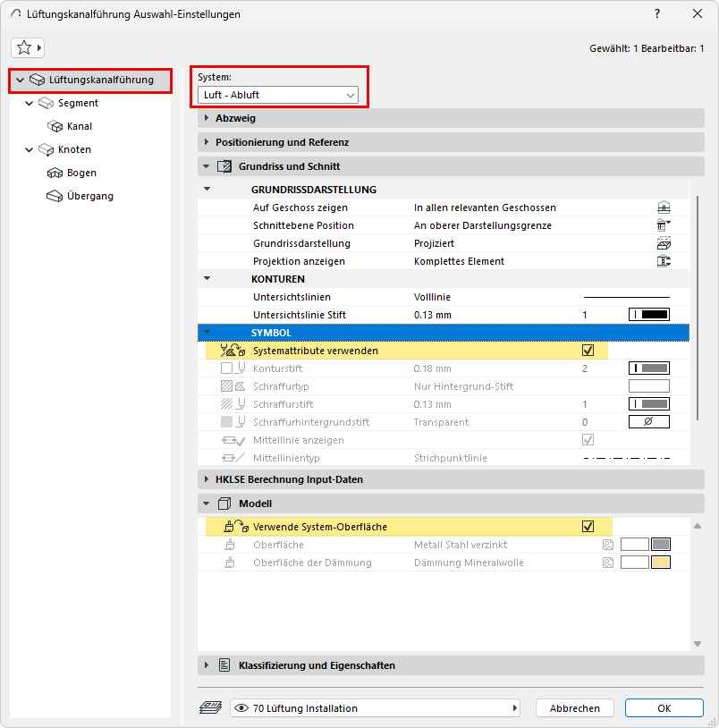Select Lüftungskanalführung in the tree
Screen dimensions: 719x728
coord(101,80)
